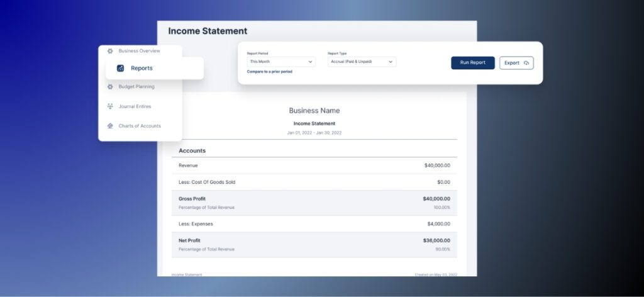Click the Export button label
Image resolution: width=644 pixels, height=297 pixels.
point(512,63)
